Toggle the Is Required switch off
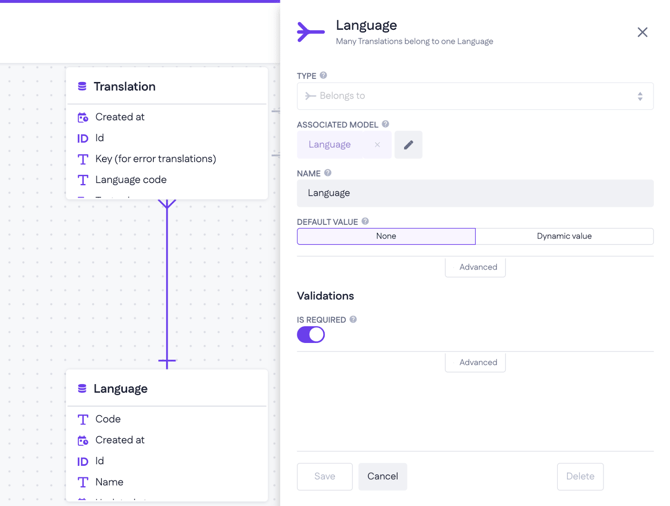This screenshot has height=506, width=670. point(311,335)
